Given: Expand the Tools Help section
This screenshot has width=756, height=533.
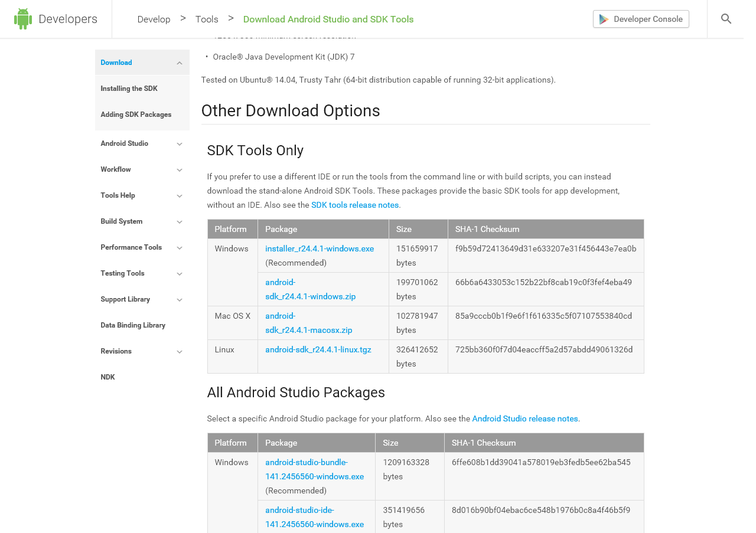Looking at the screenshot, I should point(180,195).
